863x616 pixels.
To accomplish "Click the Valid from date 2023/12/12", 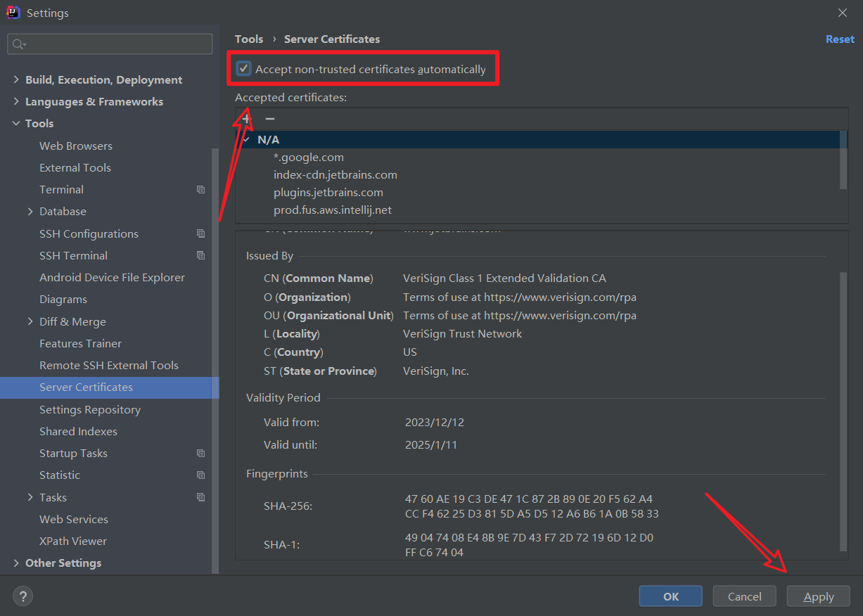I will (435, 423).
